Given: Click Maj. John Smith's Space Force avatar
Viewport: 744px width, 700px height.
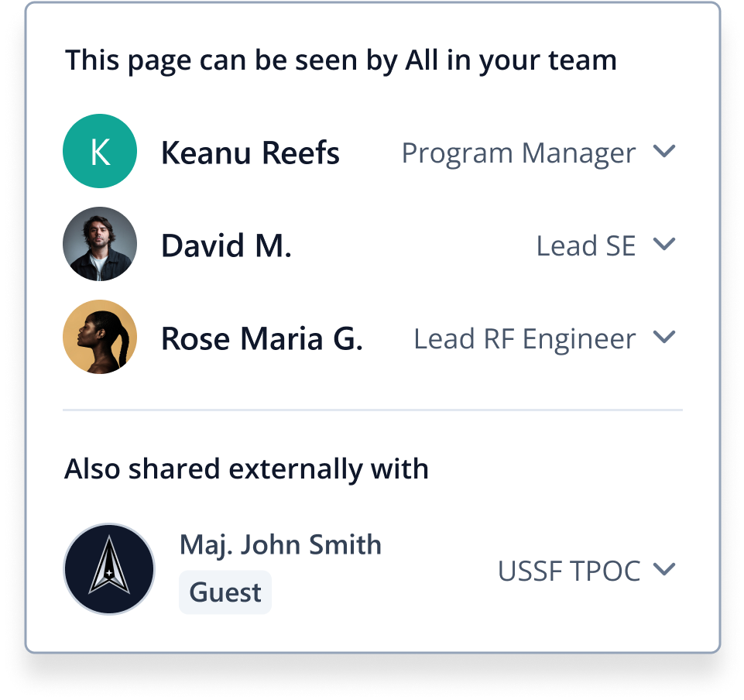Looking at the screenshot, I should [109, 569].
